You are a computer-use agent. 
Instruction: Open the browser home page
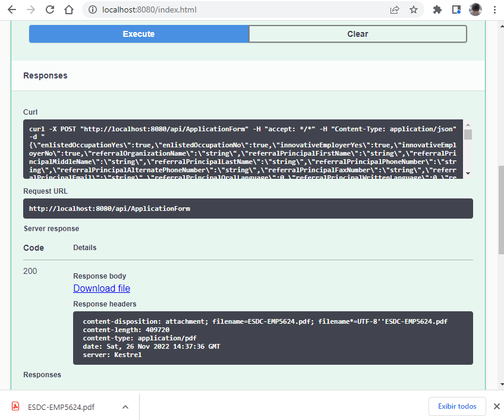69,10
